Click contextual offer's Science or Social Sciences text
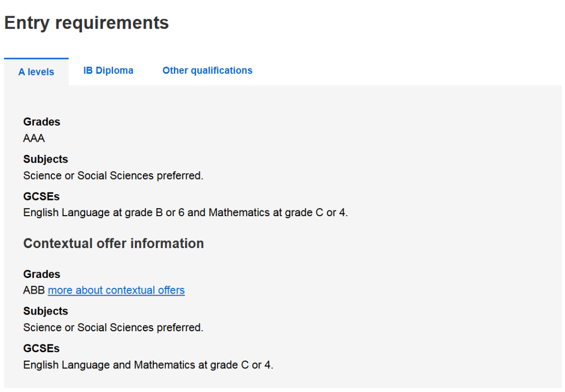 (x=113, y=328)
